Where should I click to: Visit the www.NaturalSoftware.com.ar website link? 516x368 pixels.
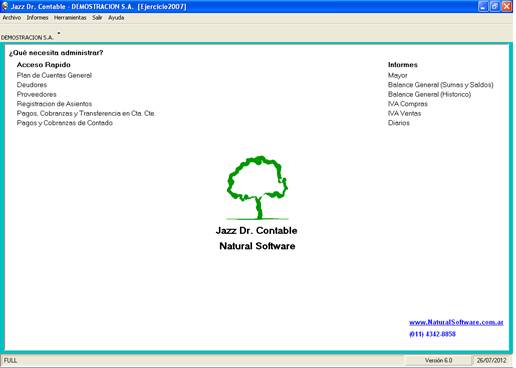pos(456,322)
